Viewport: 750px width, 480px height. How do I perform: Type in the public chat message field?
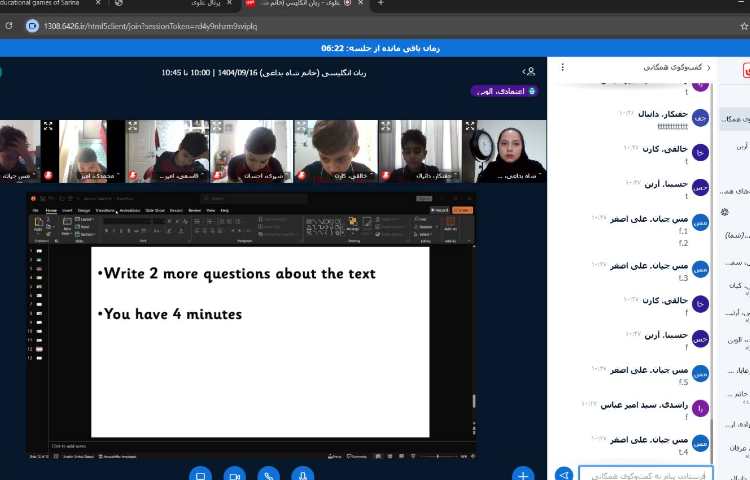tap(645, 474)
